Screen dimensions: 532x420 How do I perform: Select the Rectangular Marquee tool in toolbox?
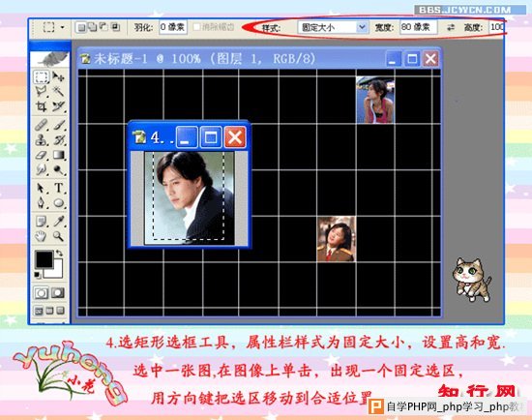click(42, 77)
